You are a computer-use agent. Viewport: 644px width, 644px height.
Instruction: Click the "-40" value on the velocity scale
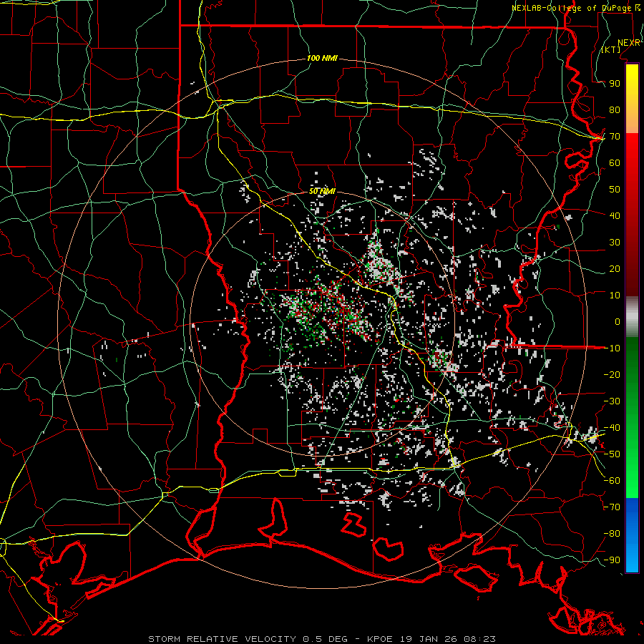pos(612,428)
